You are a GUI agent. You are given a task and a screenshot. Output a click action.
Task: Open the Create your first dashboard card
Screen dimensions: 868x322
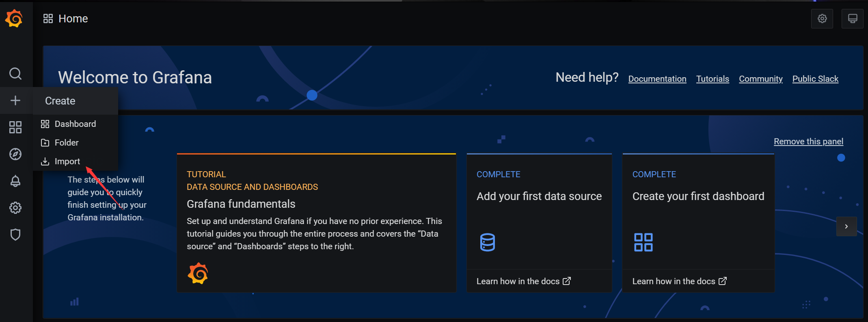pyautogui.click(x=698, y=223)
